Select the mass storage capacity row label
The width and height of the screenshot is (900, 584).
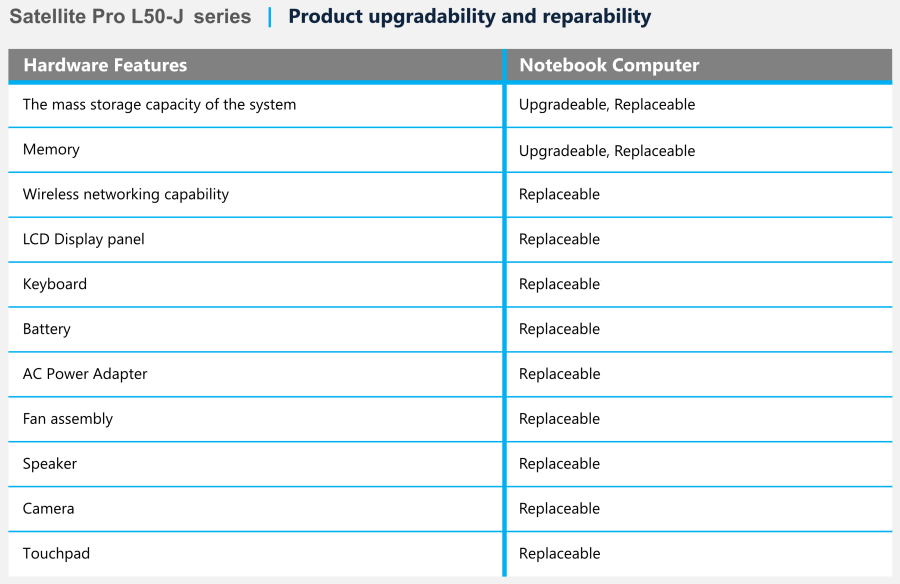tap(159, 105)
